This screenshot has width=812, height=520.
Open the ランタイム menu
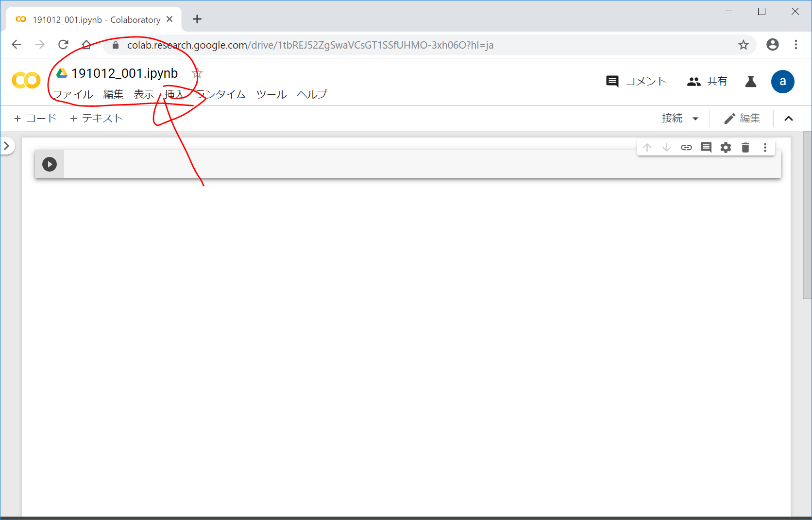pyautogui.click(x=221, y=94)
